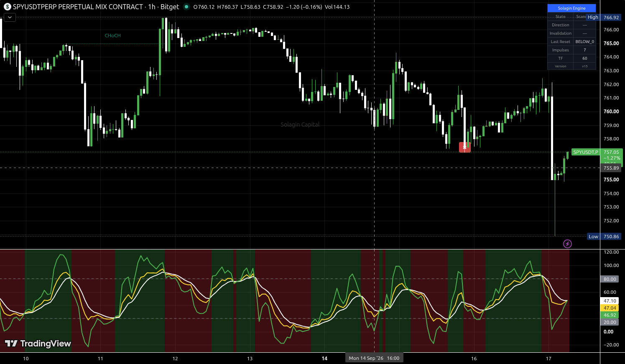This screenshot has height=364, width=625.
Task: Click the High 766.92 price label
Action: [x=603, y=18]
